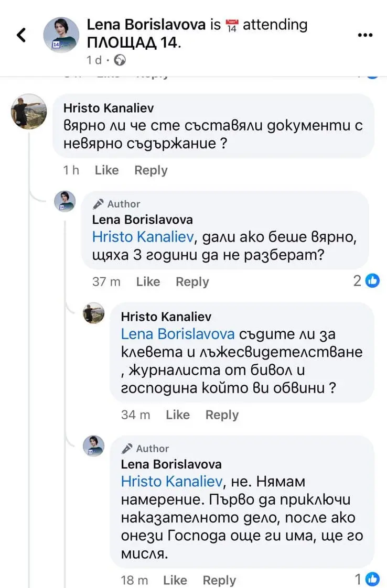This screenshot has width=387, height=588.
Task: Reply to Lena's comment from 18 m ago
Action: (219, 580)
